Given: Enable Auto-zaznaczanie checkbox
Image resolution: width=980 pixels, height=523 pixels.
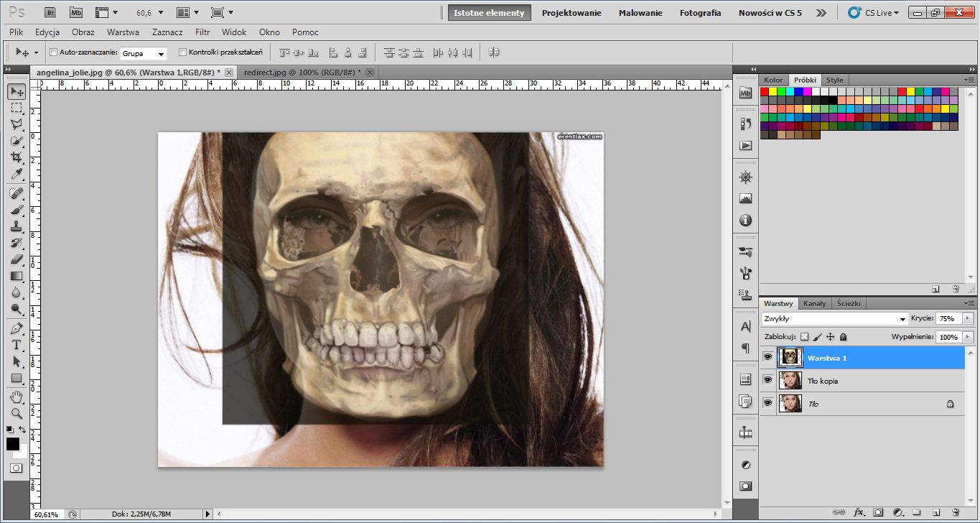Looking at the screenshot, I should click(53, 52).
